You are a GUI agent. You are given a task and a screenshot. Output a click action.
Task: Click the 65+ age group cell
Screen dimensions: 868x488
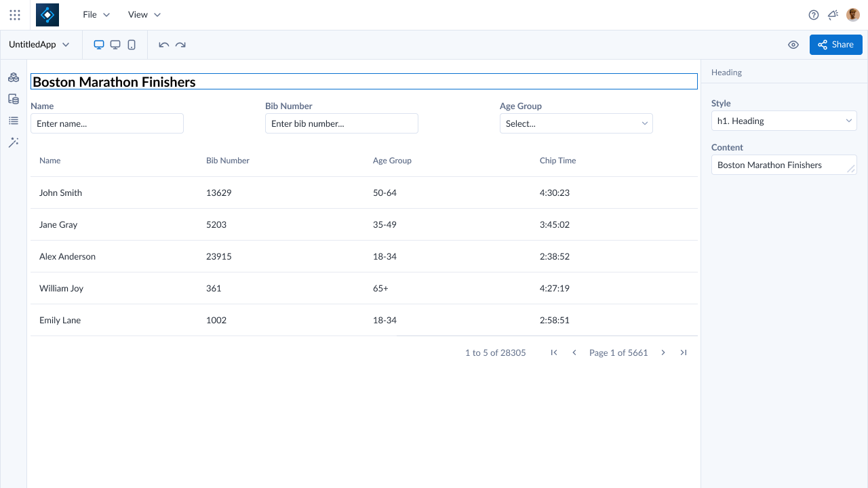coord(380,288)
